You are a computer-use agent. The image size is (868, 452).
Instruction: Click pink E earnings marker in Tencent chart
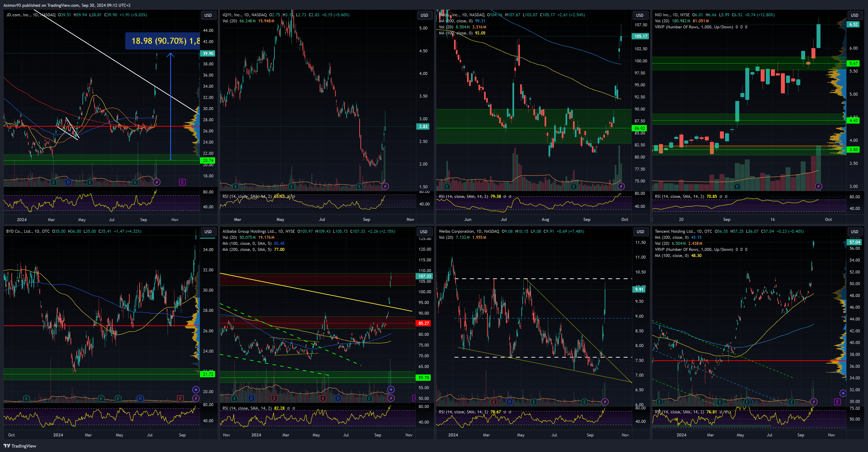(x=837, y=402)
